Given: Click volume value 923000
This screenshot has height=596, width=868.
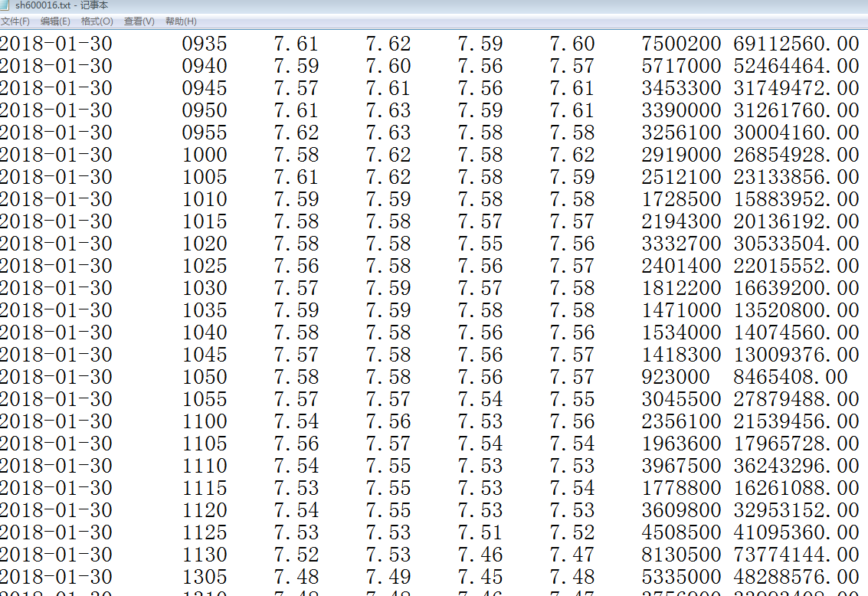Looking at the screenshot, I should pyautogui.click(x=676, y=377).
